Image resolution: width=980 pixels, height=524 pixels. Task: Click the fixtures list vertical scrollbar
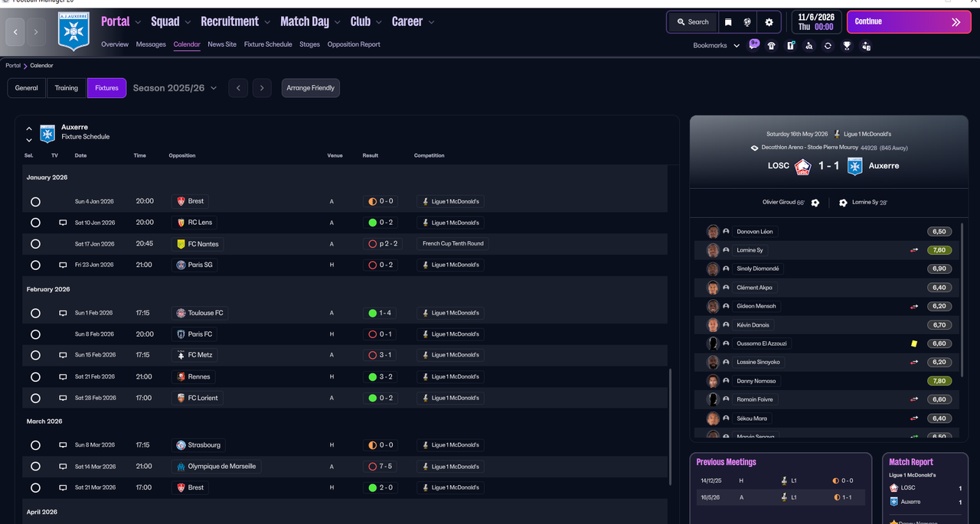pos(671,428)
